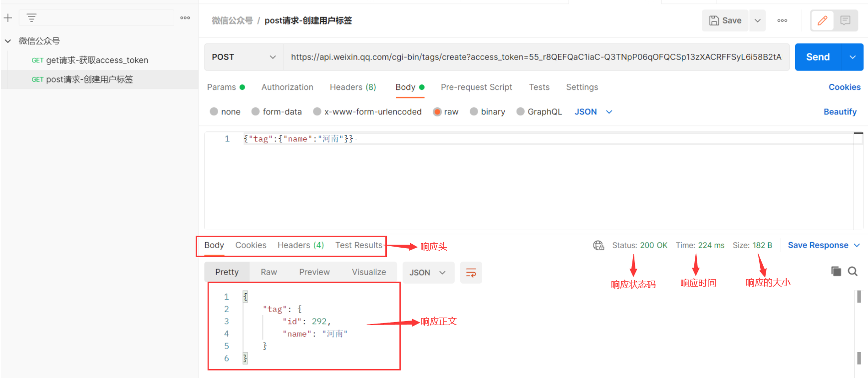
Task: Toggle word wrap in response body
Action: [x=471, y=273]
